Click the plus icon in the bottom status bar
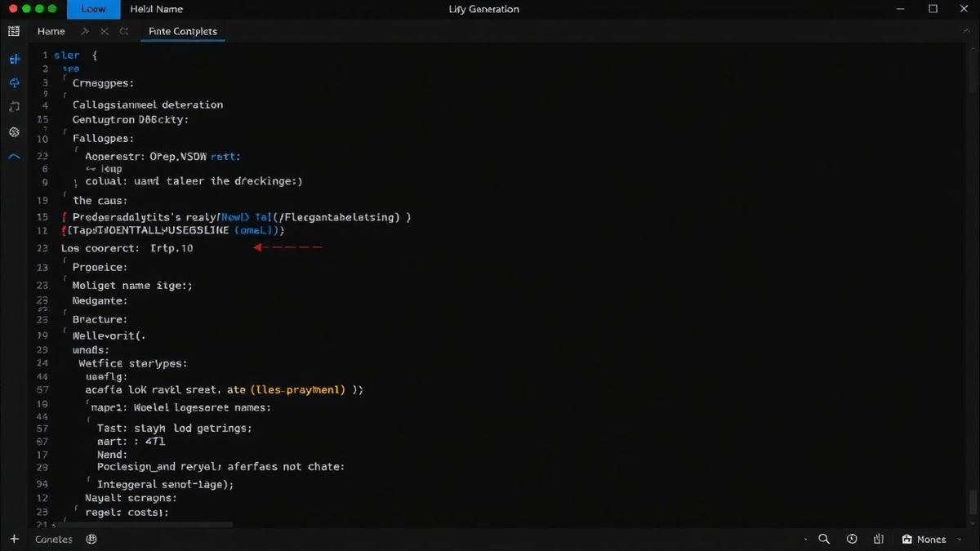The image size is (980, 551). click(14, 539)
